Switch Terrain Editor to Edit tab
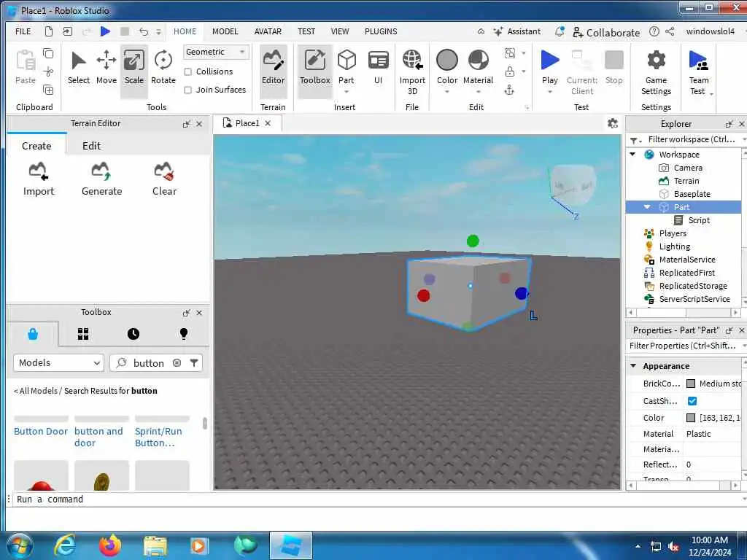Screen dimensions: 747x560 coord(91,146)
